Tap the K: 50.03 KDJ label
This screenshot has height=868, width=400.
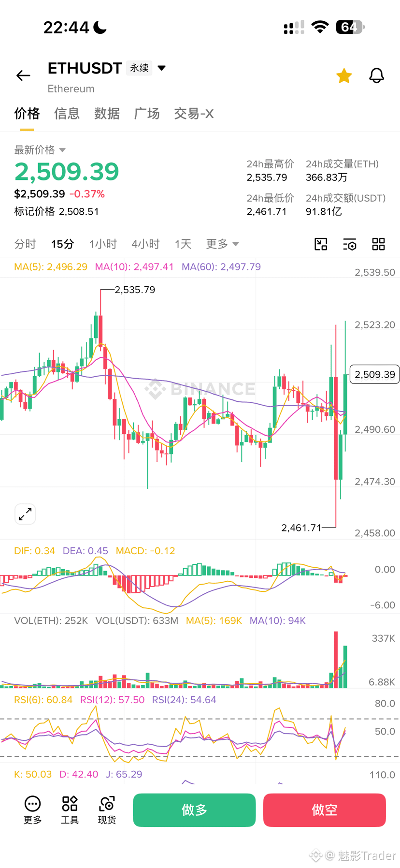click(x=33, y=774)
